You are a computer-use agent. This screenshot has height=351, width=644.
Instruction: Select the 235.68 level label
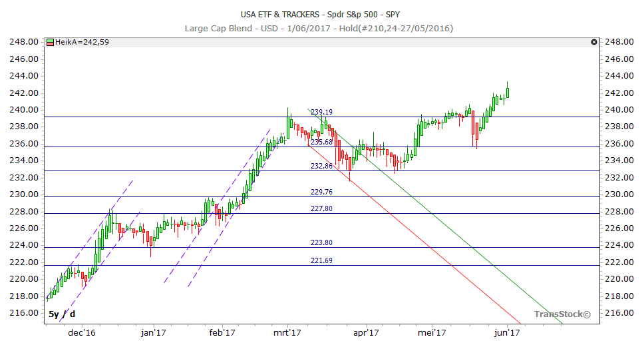coord(321,142)
